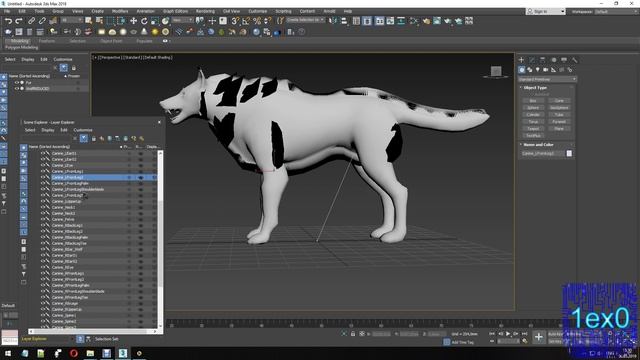Select the Lights create category
The width and height of the screenshot is (640, 360).
tap(538, 70)
